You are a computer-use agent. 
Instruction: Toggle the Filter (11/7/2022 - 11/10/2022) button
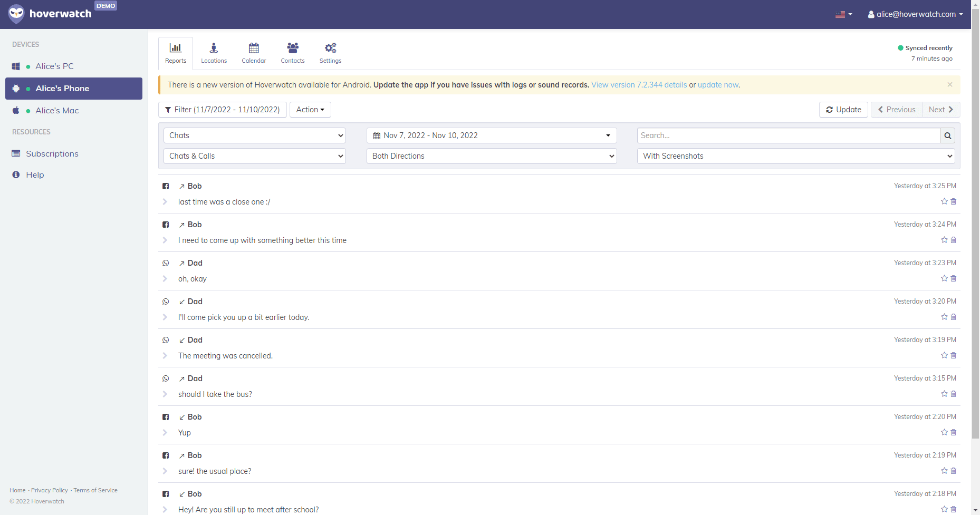(x=223, y=110)
